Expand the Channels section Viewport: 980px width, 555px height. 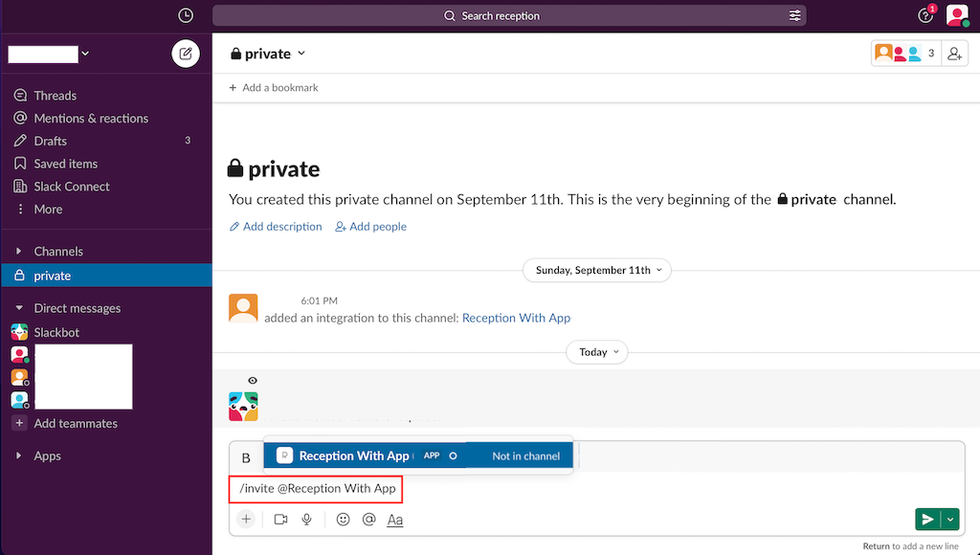click(x=19, y=252)
